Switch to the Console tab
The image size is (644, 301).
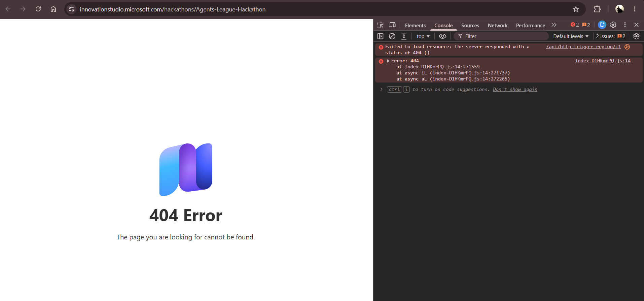443,25
